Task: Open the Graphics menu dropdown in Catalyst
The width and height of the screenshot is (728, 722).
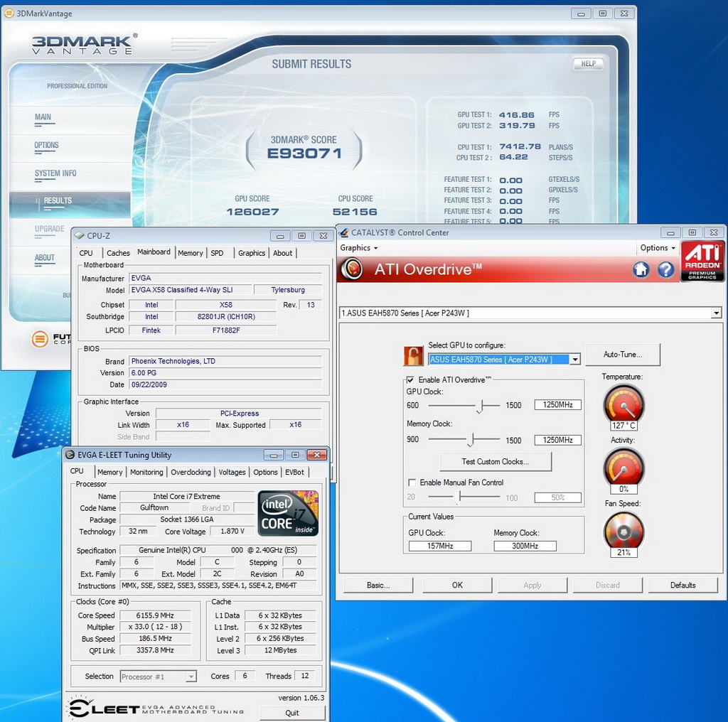Action: tap(358, 248)
